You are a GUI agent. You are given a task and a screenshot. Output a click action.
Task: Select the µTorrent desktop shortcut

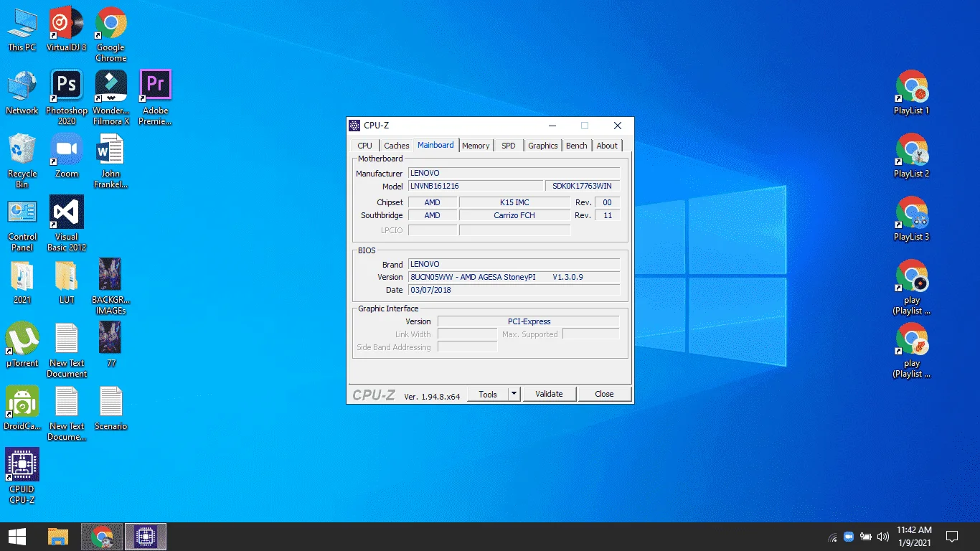point(22,346)
